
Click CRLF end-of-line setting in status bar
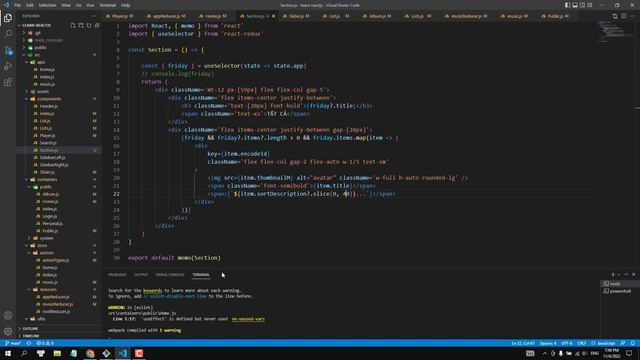click(x=581, y=343)
